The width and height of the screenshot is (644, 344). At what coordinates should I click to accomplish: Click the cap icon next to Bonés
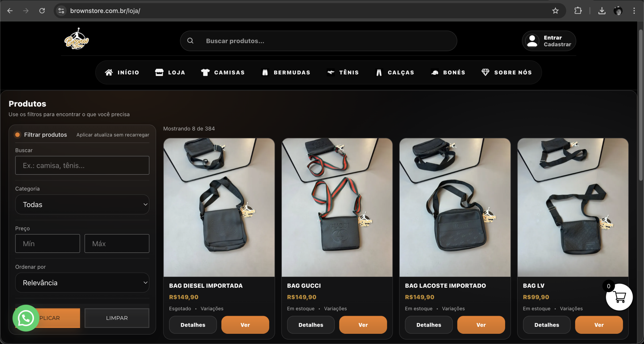[x=435, y=72]
